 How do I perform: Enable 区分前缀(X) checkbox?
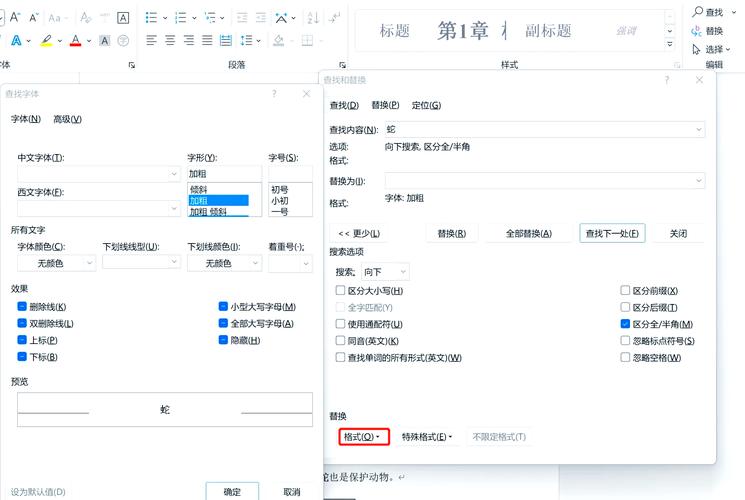(x=625, y=290)
